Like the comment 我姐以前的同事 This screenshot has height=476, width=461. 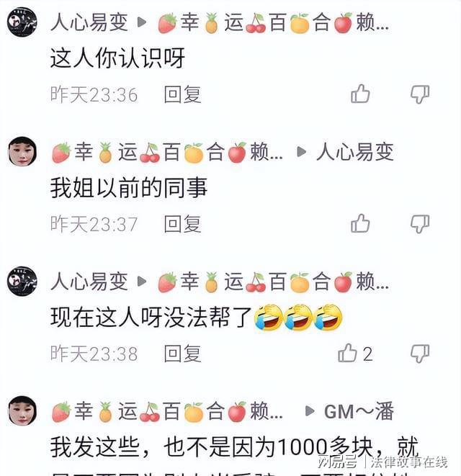(x=360, y=223)
